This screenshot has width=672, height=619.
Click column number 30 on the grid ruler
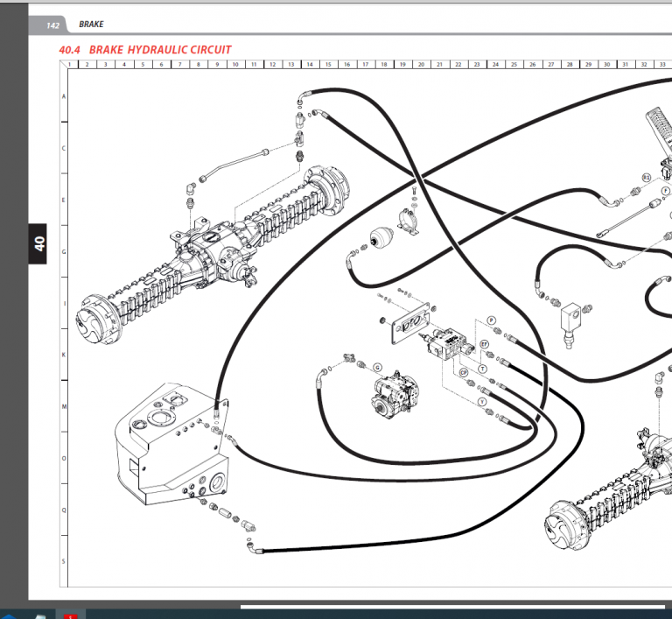607,64
